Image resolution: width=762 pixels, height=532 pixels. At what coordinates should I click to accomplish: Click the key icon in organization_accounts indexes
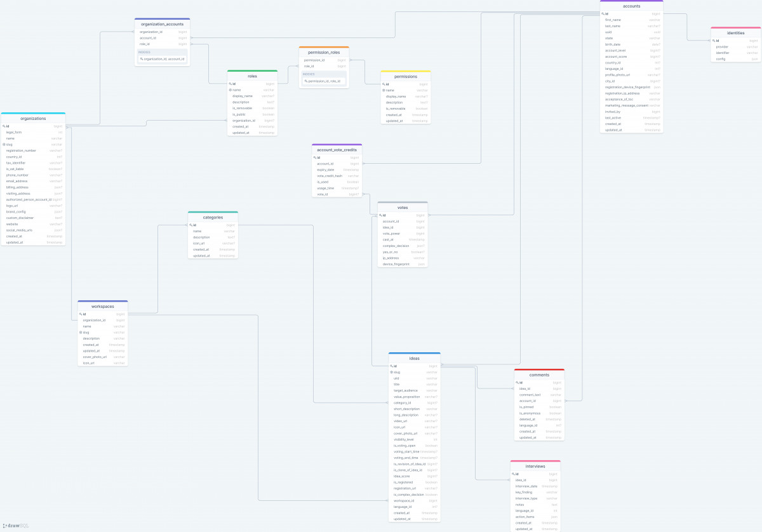(141, 59)
